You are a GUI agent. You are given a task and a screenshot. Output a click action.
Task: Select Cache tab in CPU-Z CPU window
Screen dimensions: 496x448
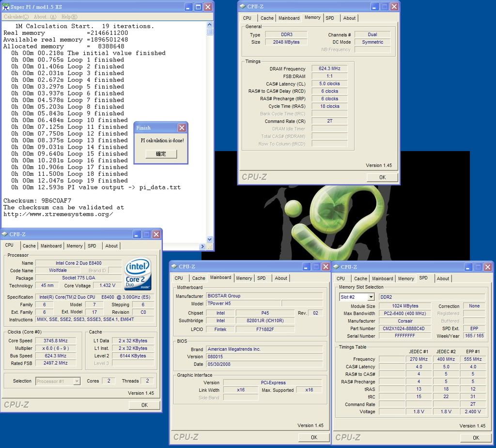(x=29, y=246)
